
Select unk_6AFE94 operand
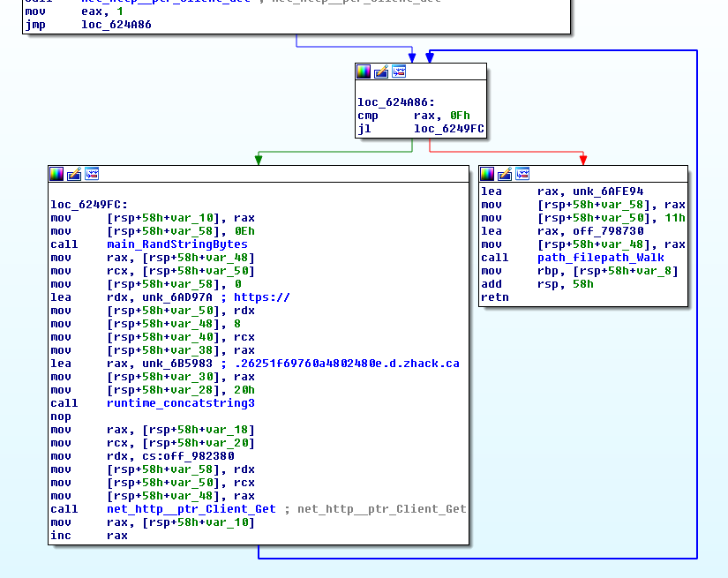pos(608,191)
